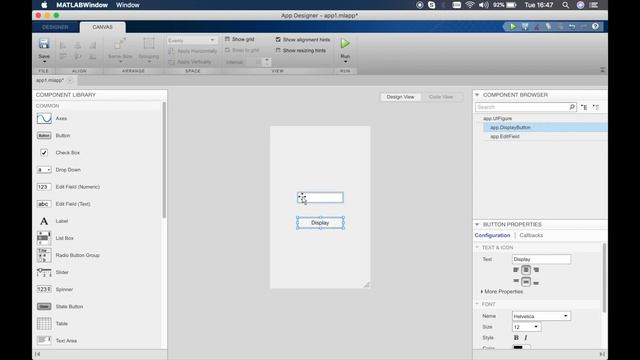Click the Wi-Fi icon in the menu bar

470,5
